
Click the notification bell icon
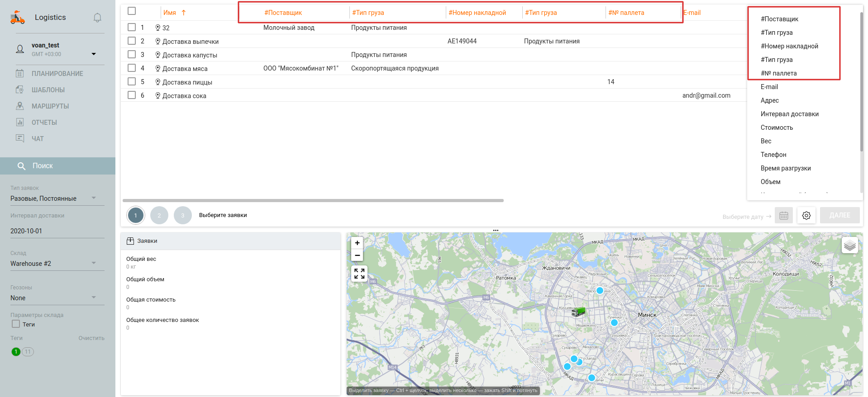pyautogui.click(x=97, y=18)
